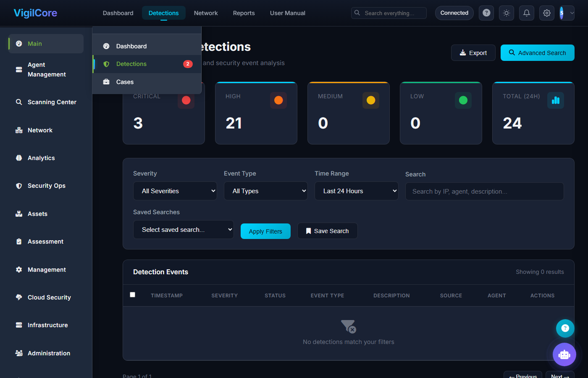Toggle the select-all events checkbox
588x378 pixels.
point(133,295)
